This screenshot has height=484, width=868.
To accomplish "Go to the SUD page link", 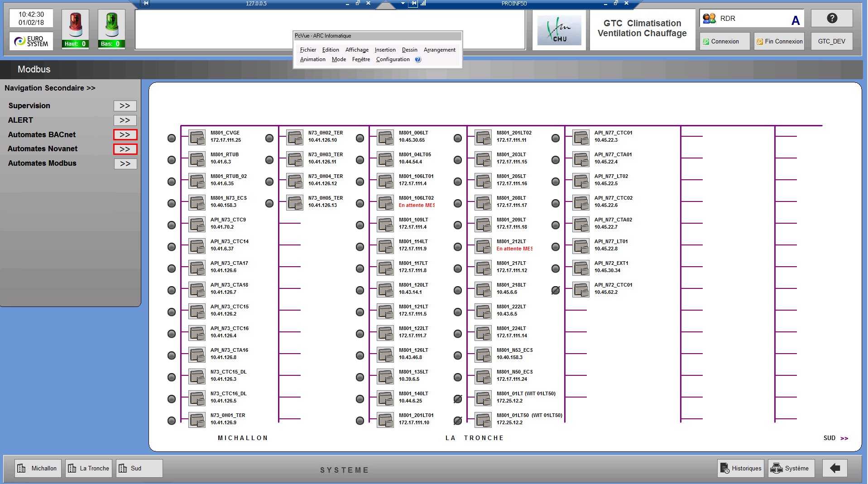I will click(x=835, y=438).
